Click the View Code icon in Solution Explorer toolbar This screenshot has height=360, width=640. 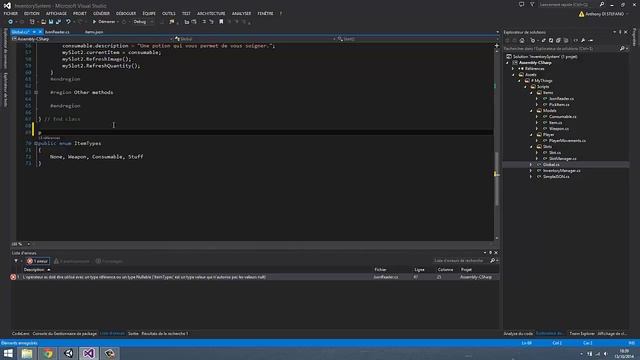click(x=576, y=40)
